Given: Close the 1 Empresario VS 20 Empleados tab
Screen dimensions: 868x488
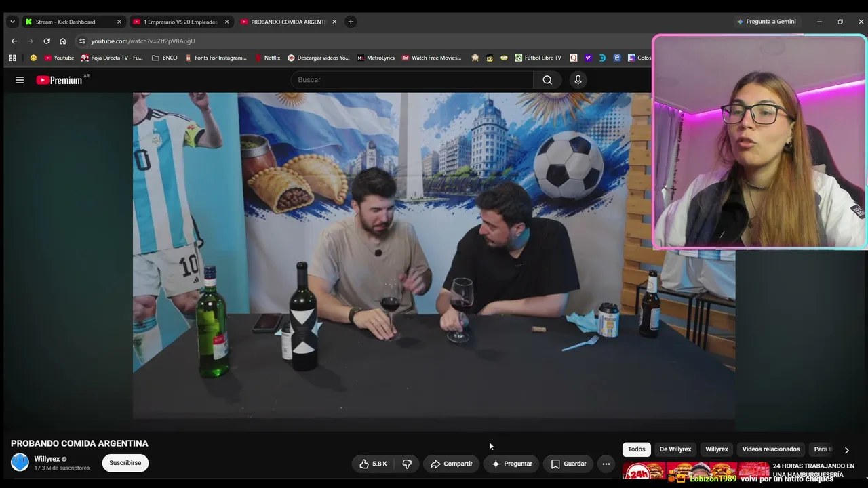Looking at the screenshot, I should [x=226, y=22].
